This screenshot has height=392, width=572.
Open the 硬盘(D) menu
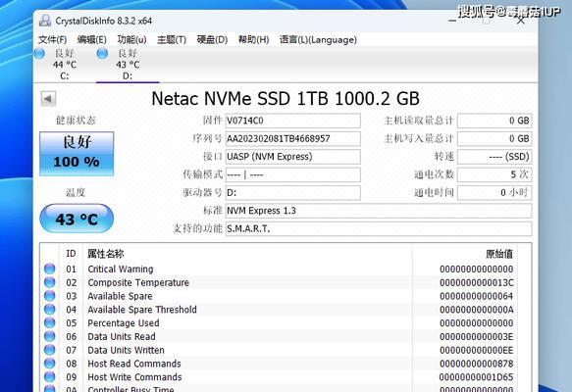[212, 40]
